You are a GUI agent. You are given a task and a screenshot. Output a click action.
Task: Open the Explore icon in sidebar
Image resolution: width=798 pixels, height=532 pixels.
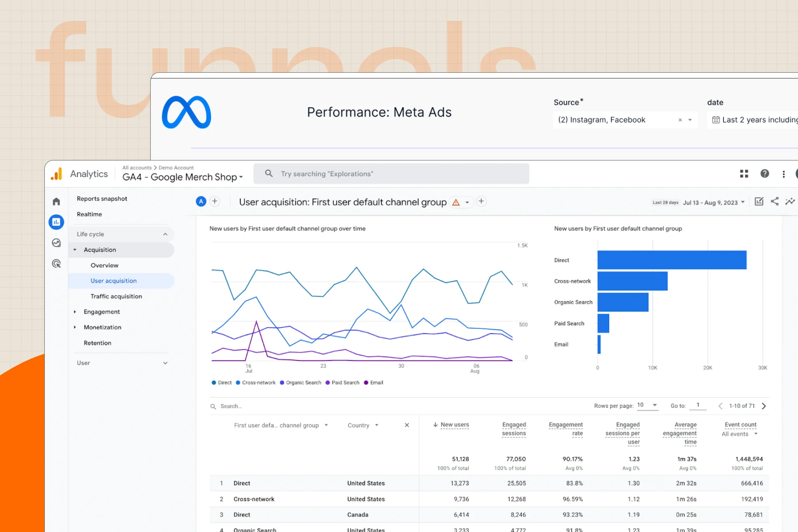[56, 243]
